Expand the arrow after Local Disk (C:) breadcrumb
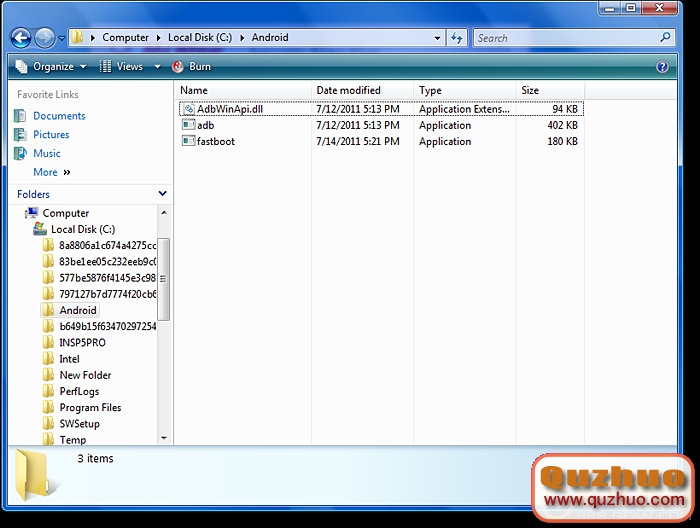The width and height of the screenshot is (700, 528). [242, 38]
